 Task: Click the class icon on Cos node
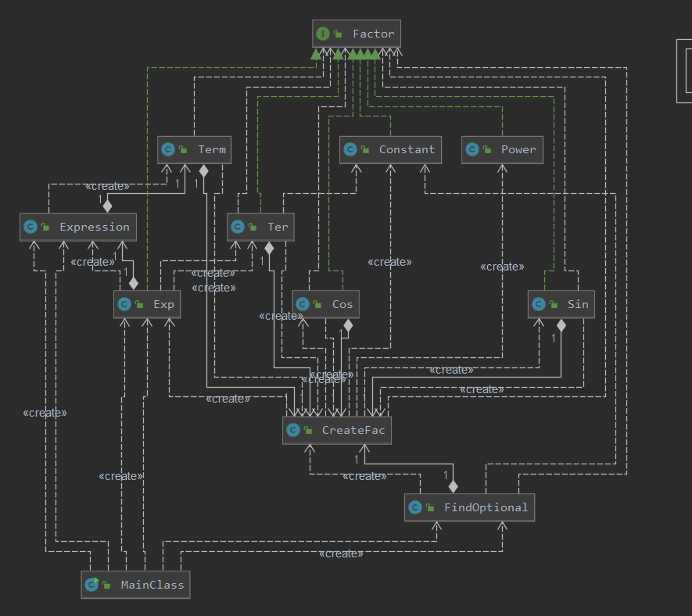(x=303, y=304)
